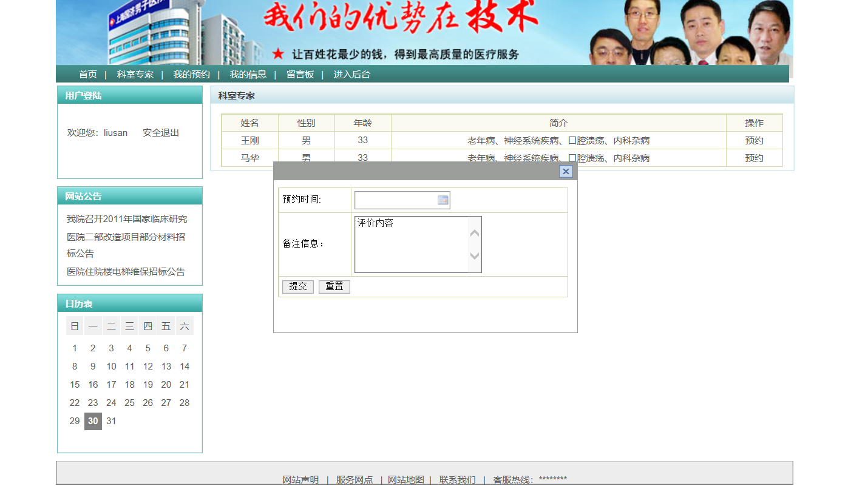Click the 安全退出 logout link

point(161,133)
